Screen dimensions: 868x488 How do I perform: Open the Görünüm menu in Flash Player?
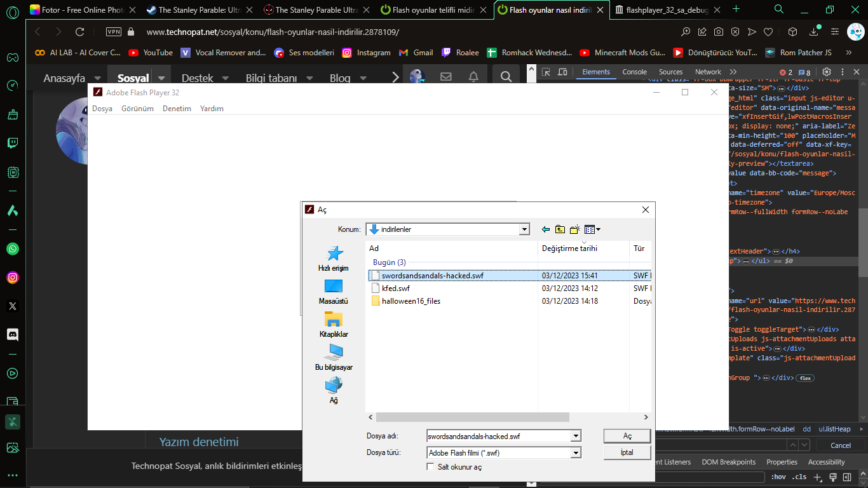coord(138,109)
